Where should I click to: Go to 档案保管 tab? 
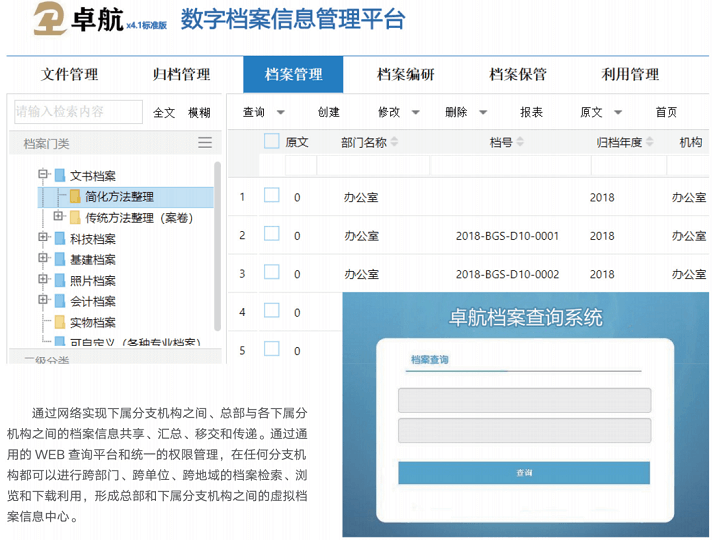[x=518, y=74]
